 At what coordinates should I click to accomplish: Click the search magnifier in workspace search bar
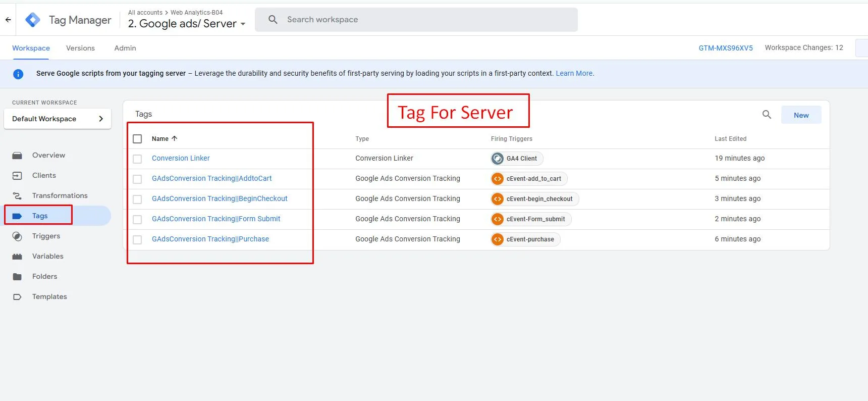point(273,20)
